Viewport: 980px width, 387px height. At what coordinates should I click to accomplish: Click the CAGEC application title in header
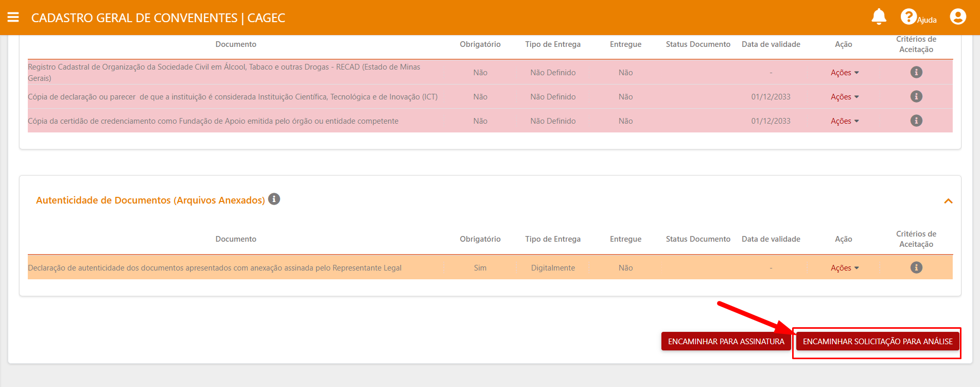coord(158,18)
